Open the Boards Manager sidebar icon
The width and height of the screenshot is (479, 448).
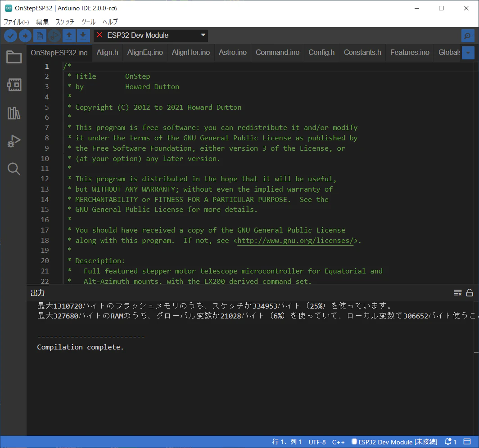14,85
